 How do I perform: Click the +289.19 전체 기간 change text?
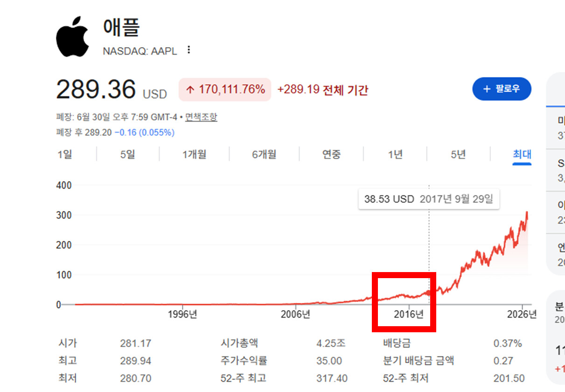323,90
